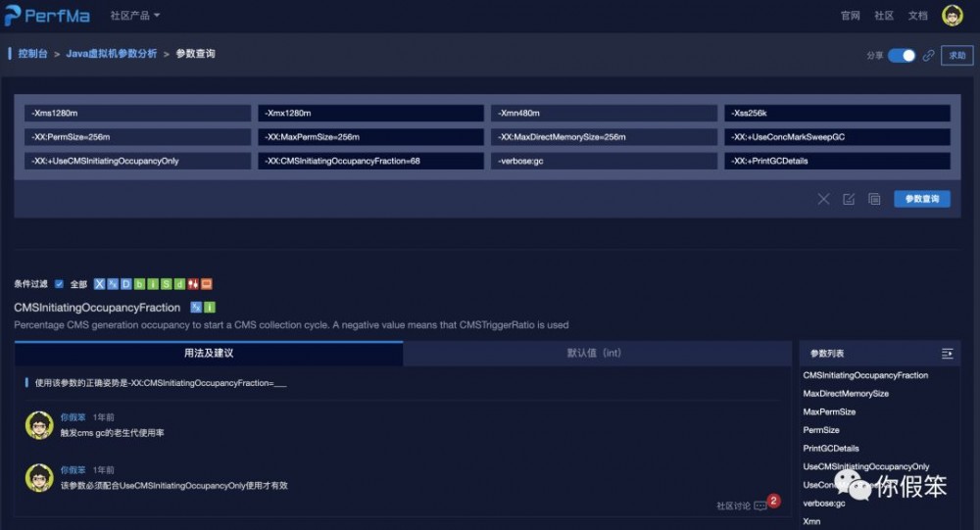Open 你假笨 profile on 触发cms gc comment
980x530 pixels.
point(73,417)
